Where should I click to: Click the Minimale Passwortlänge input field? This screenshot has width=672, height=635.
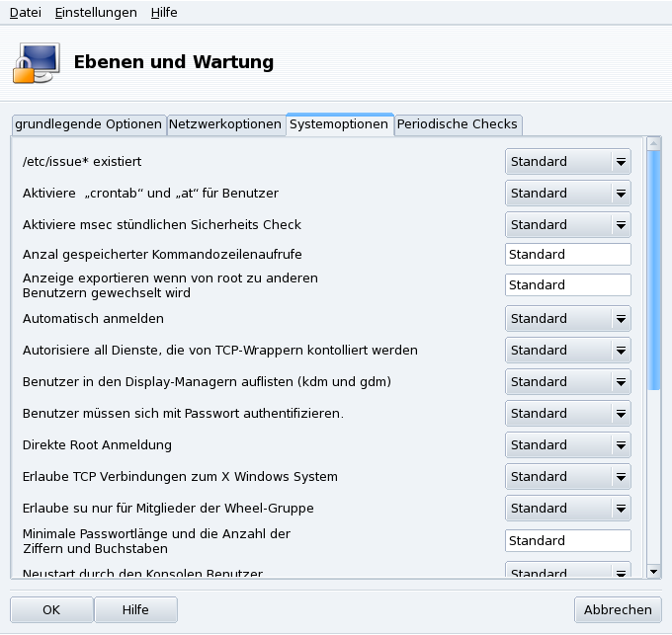tap(568, 541)
